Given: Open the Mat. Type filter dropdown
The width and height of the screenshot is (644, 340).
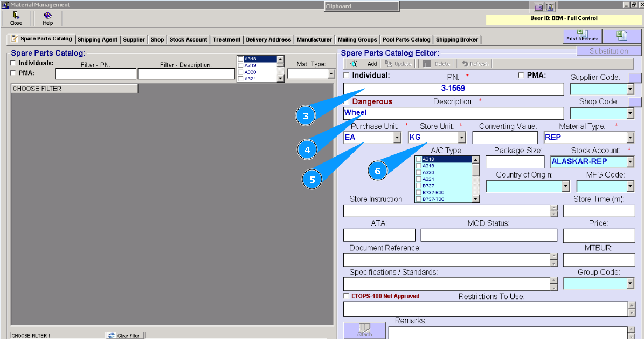Looking at the screenshot, I should 331,74.
